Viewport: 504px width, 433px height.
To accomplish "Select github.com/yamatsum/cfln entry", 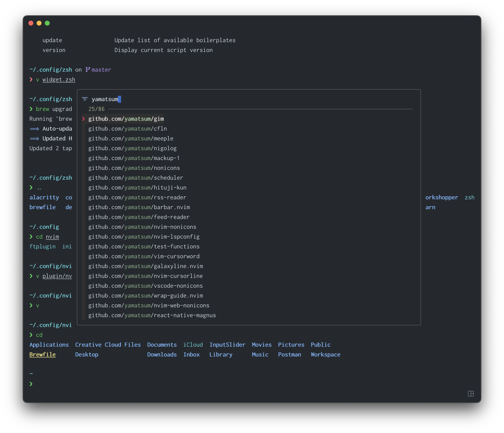I will click(127, 129).
